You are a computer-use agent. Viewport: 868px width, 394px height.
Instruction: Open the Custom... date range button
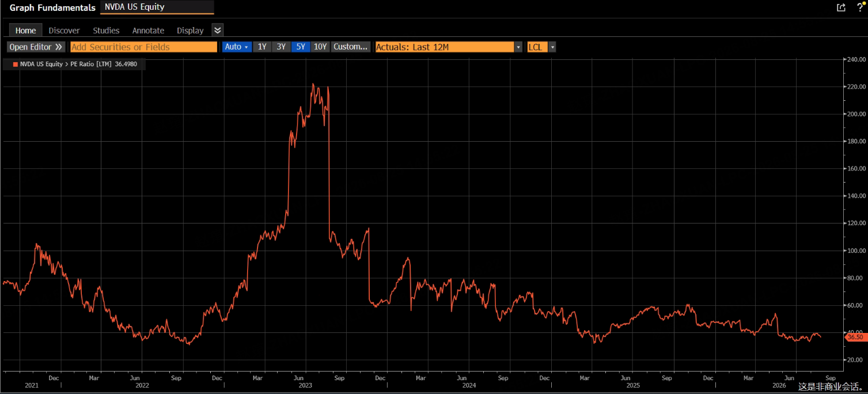351,47
